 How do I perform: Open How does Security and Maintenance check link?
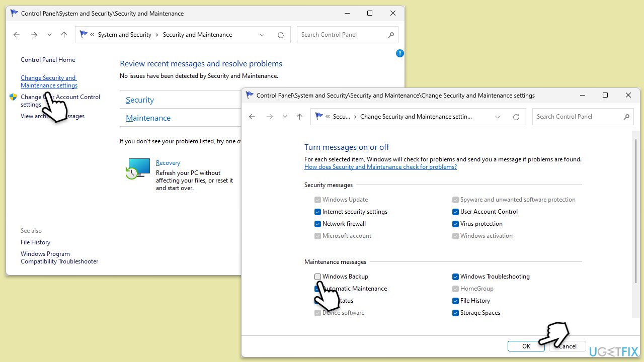point(380,167)
